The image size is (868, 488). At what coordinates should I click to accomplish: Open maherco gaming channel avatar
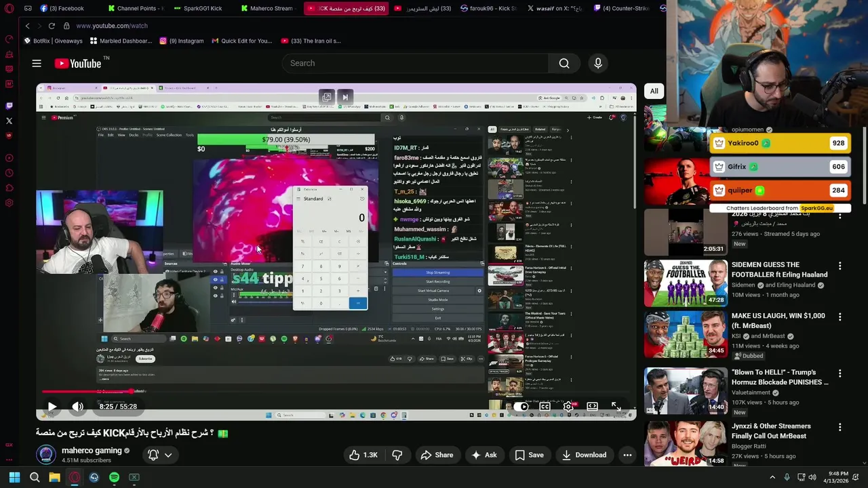46,455
